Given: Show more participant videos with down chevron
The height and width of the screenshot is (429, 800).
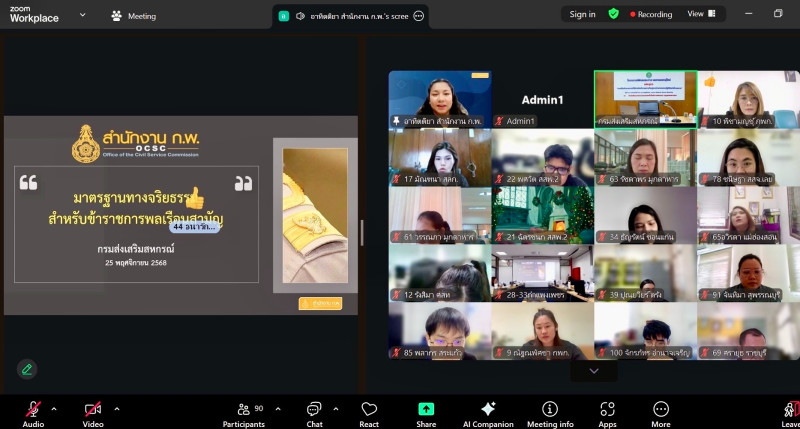Looking at the screenshot, I should pos(594,370).
